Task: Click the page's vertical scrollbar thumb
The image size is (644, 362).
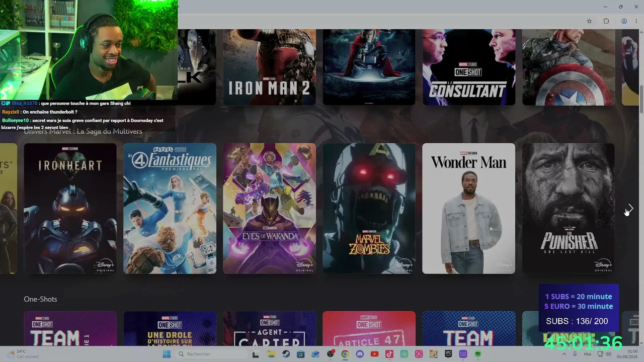Action: click(641, 99)
